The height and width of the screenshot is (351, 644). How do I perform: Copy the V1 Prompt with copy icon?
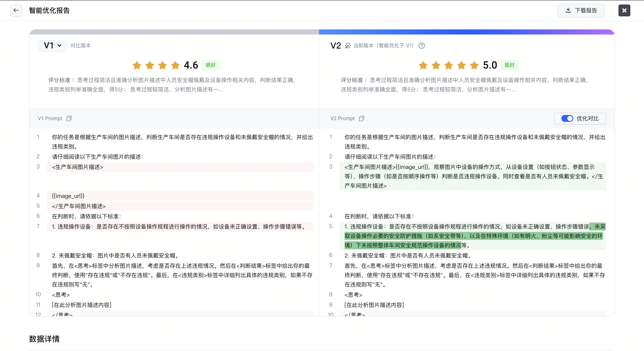coord(69,118)
